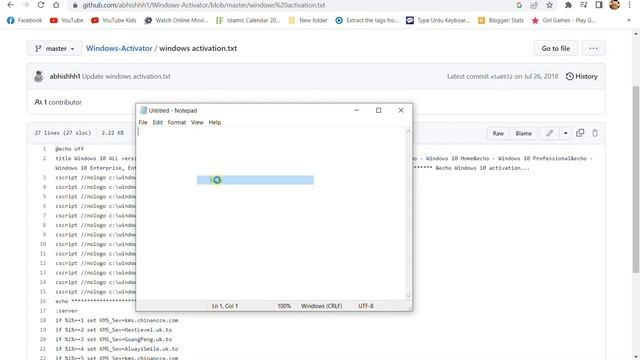The image size is (640, 360).
Task: Open the YouTube Kids bookmark
Action: (113, 20)
